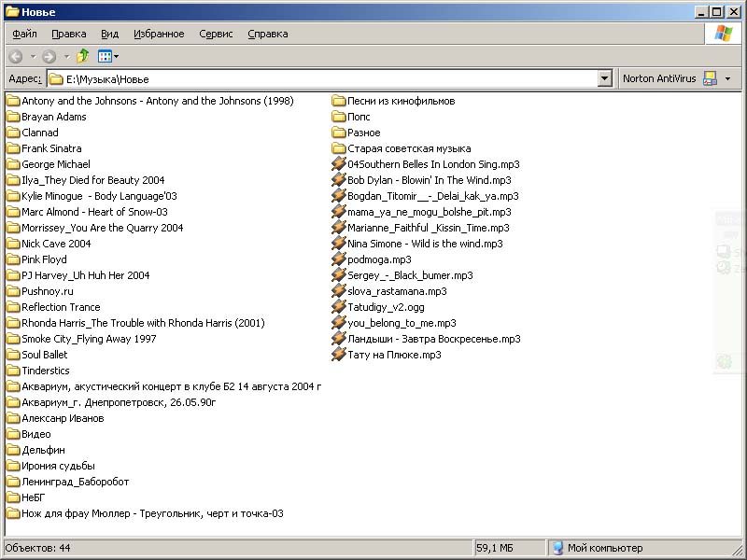Open the Избранное menu

point(159,34)
